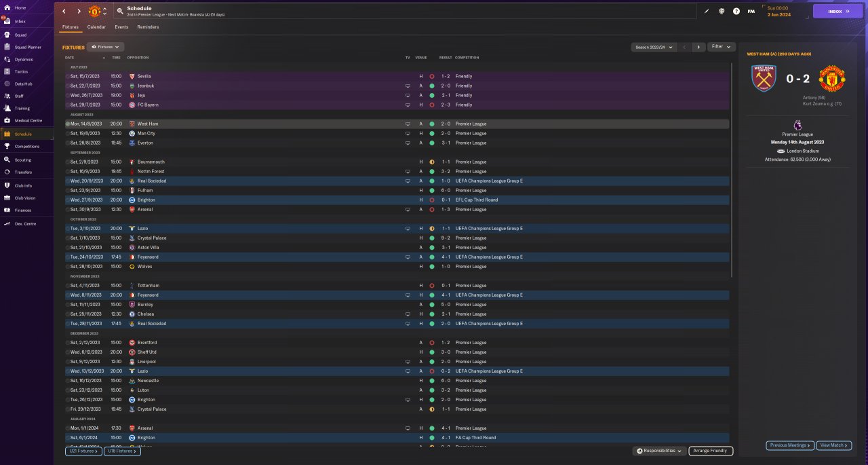Select the Tottenham fixture row
The image size is (868, 465).
tap(397, 286)
